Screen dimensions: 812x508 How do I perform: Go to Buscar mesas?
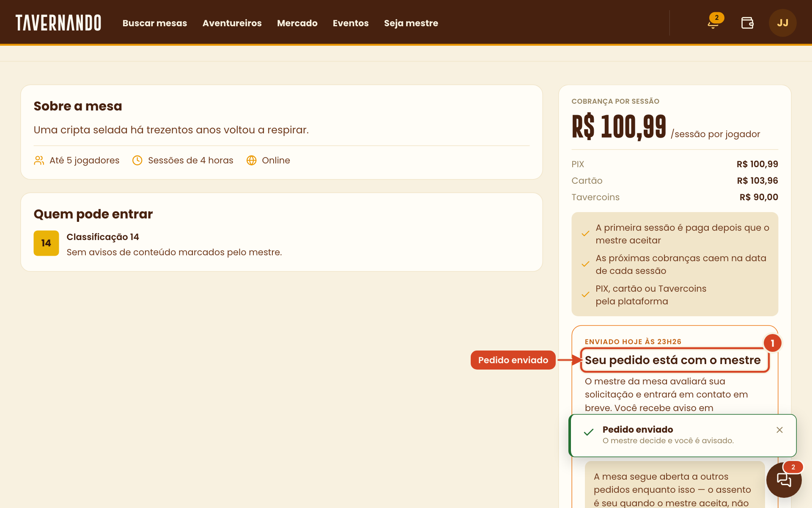[x=155, y=23]
